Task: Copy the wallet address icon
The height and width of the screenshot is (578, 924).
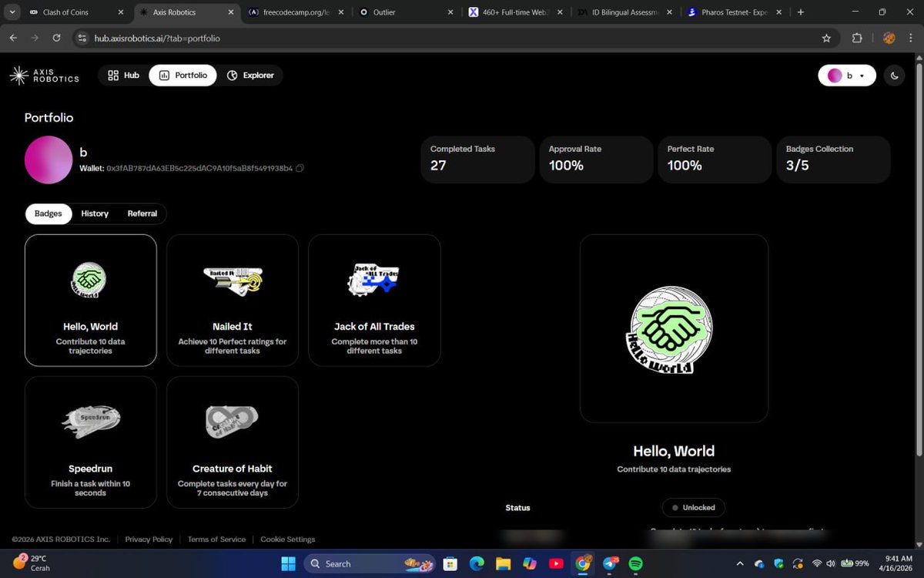Action: [300, 168]
